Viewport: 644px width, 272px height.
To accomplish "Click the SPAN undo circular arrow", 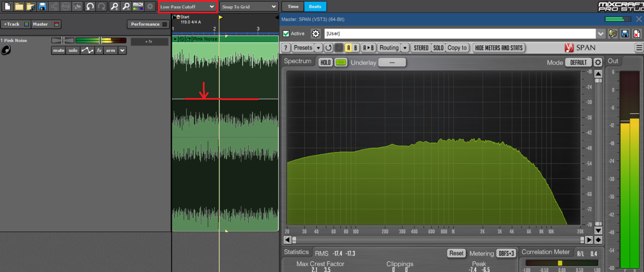I will pos(328,48).
